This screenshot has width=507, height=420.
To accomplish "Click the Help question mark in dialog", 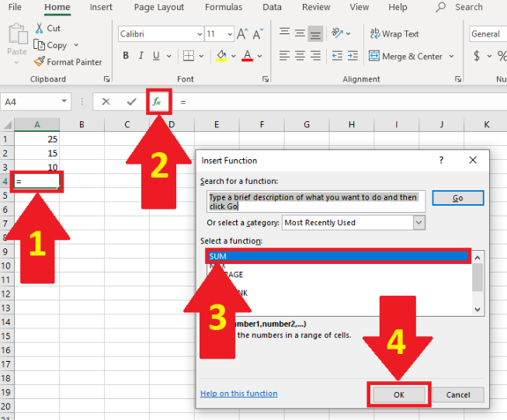I will tap(442, 160).
